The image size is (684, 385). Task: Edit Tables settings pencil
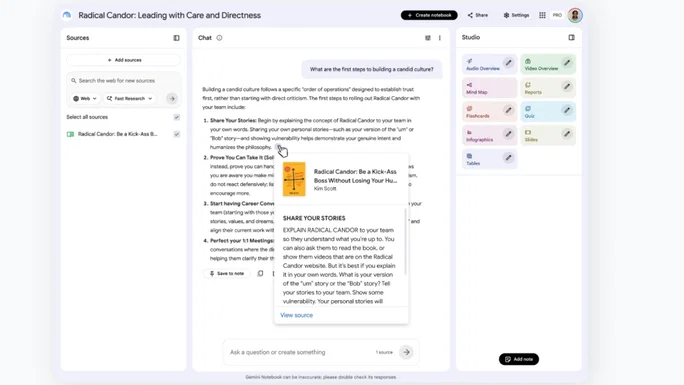coord(509,157)
